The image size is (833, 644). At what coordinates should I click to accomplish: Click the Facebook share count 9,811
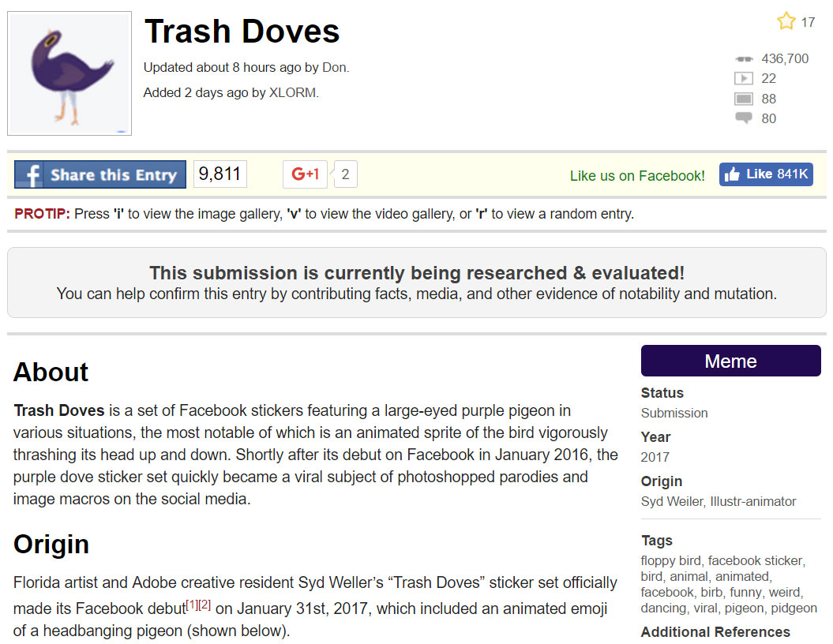click(x=220, y=174)
